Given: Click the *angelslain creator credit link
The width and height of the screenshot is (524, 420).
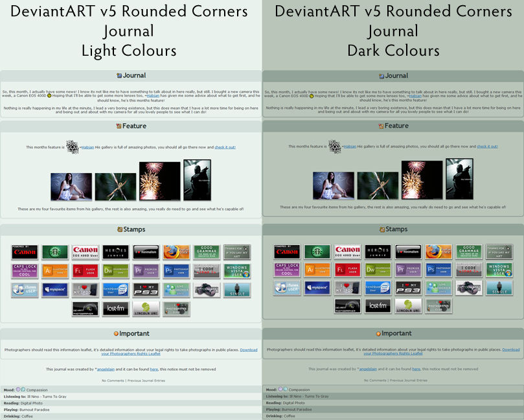Looking at the screenshot, I should click(105, 369).
